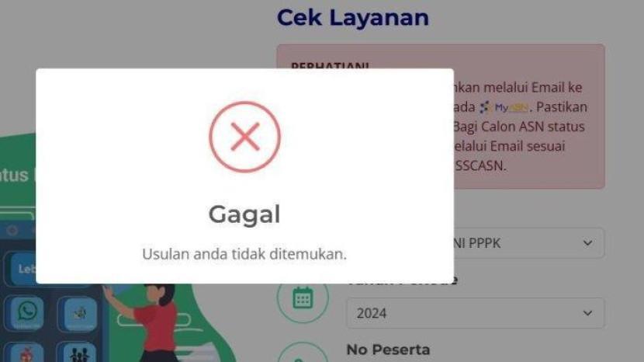Click the tile right of WhatsApp
This screenshot has height=362, width=644.
[79, 314]
